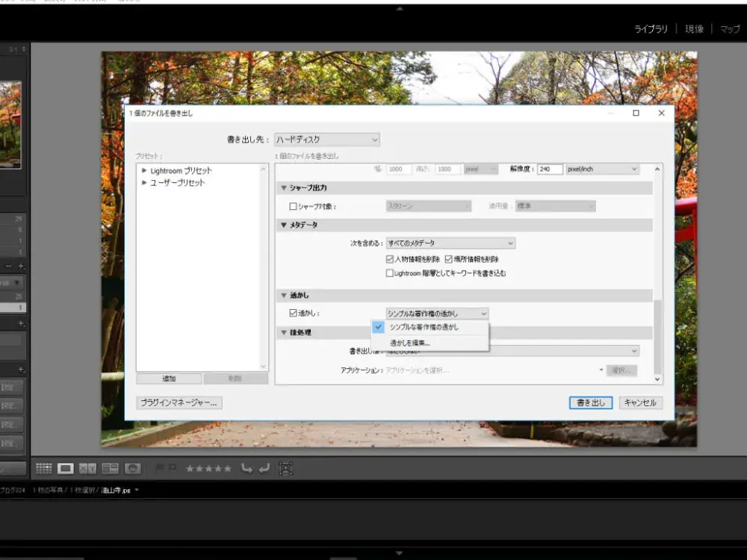747x560 pixels.
Task: Select Loupe view icon in toolbar
Action: (x=65, y=469)
